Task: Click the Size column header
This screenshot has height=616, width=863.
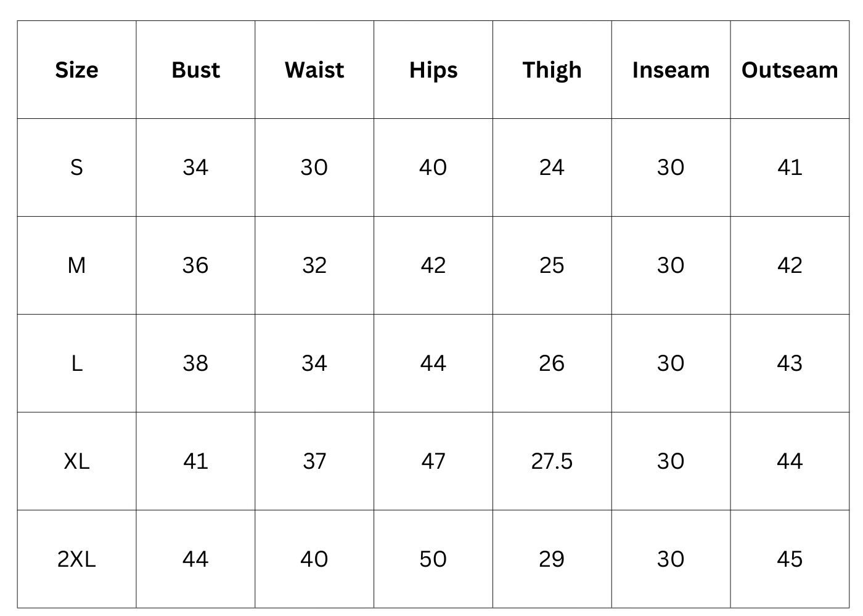Action: (x=76, y=70)
